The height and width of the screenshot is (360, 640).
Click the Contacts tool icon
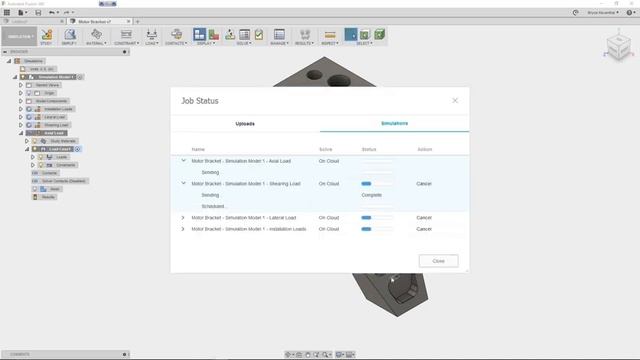pos(176,34)
